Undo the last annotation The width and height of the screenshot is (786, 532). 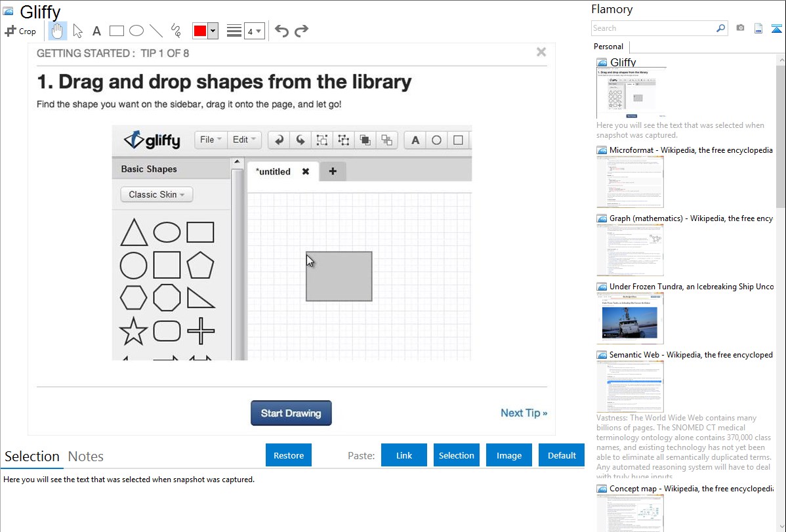281,31
